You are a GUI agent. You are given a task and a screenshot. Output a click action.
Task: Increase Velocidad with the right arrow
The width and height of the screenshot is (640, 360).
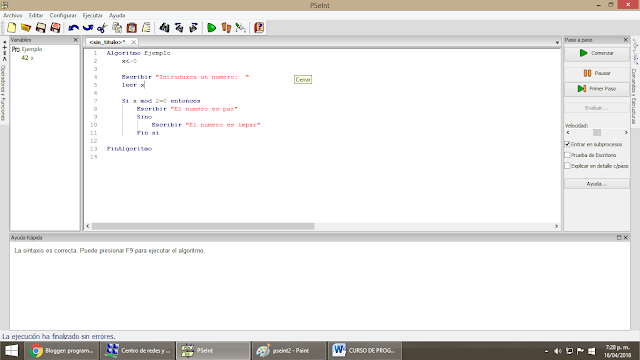[x=626, y=133]
